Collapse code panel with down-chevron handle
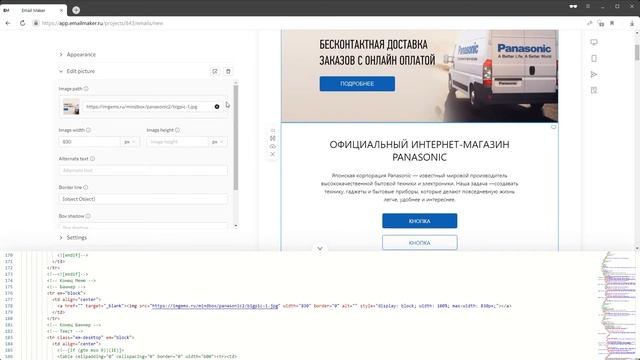 [320, 248]
